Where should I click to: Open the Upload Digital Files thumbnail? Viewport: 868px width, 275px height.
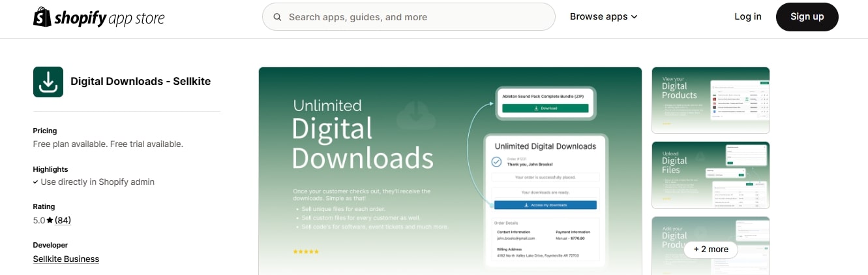pyautogui.click(x=711, y=175)
